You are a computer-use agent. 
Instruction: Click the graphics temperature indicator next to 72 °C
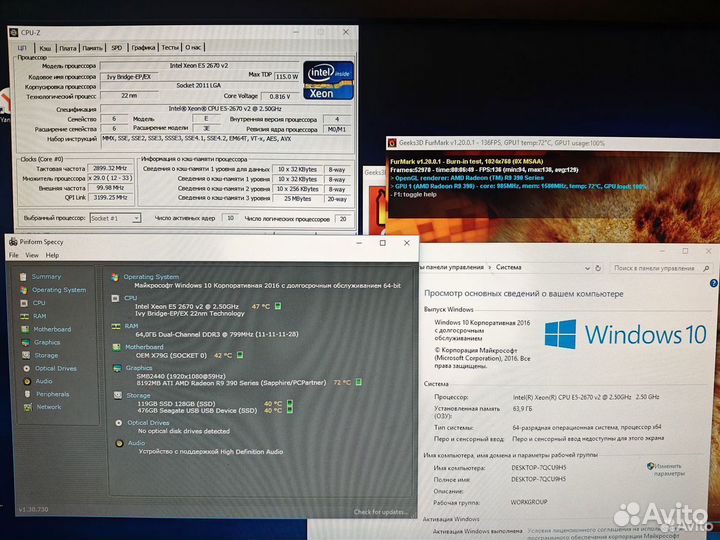[x=359, y=382]
